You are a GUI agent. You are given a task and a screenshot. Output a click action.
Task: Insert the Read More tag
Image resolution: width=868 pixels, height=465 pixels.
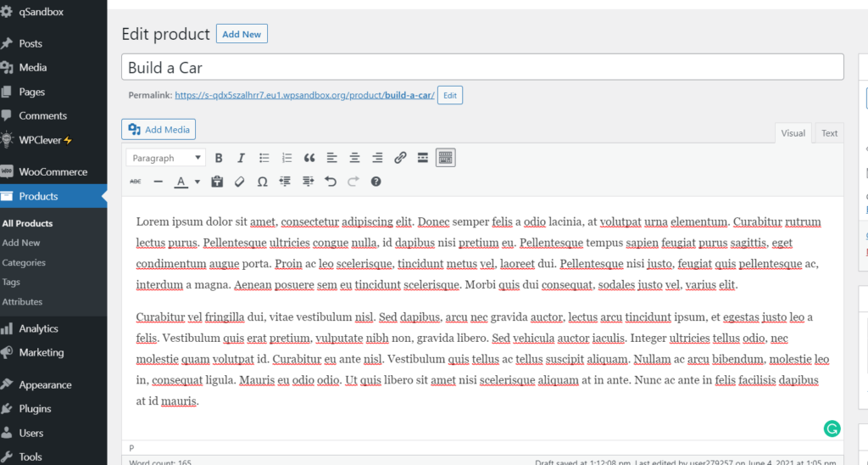coord(422,158)
